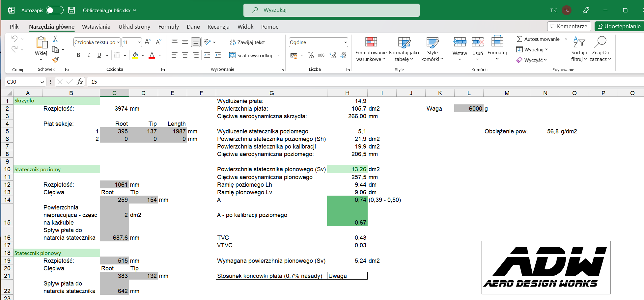644x300 pixels.
Task: Open the Formuły ribbon tab
Action: pos(169,27)
